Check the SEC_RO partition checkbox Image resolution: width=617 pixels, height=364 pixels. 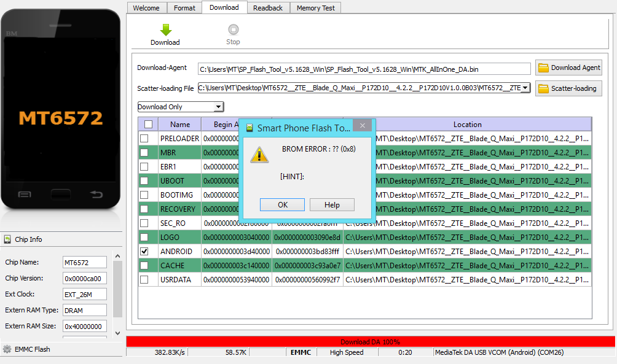[144, 223]
